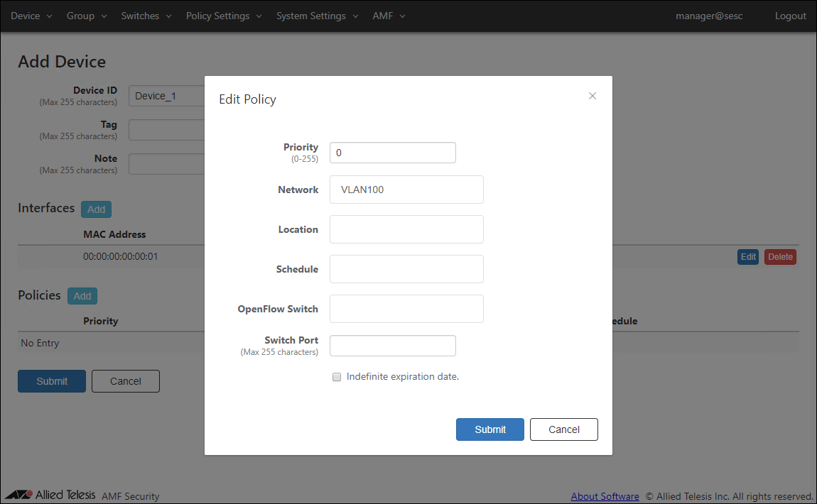Image resolution: width=817 pixels, height=504 pixels.
Task: Click Submit in the Edit Policy dialog
Action: click(490, 429)
